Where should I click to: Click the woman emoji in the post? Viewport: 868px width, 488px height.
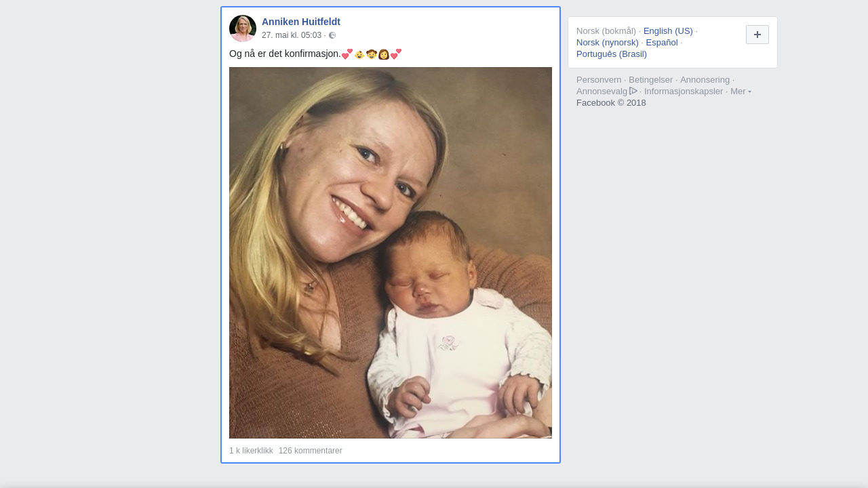tap(384, 54)
